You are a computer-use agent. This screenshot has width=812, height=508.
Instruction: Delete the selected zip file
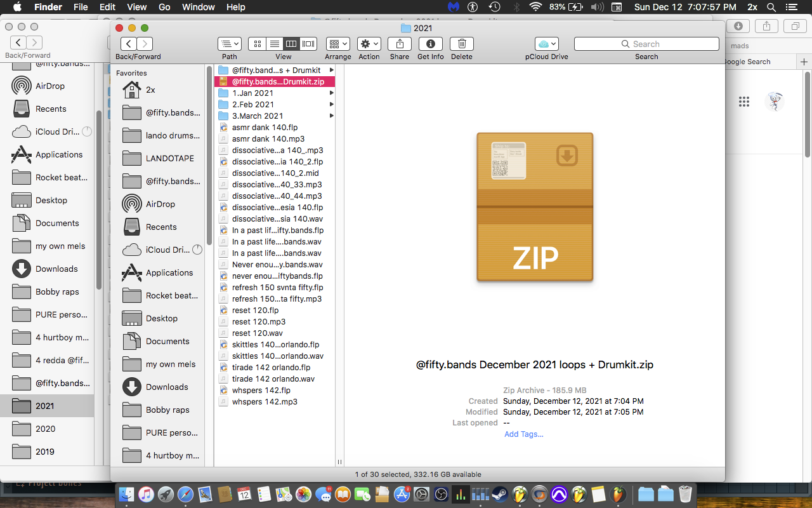pos(462,44)
